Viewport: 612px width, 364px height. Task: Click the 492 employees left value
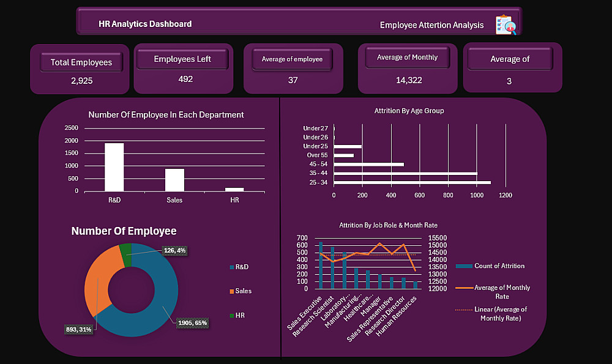(185, 79)
